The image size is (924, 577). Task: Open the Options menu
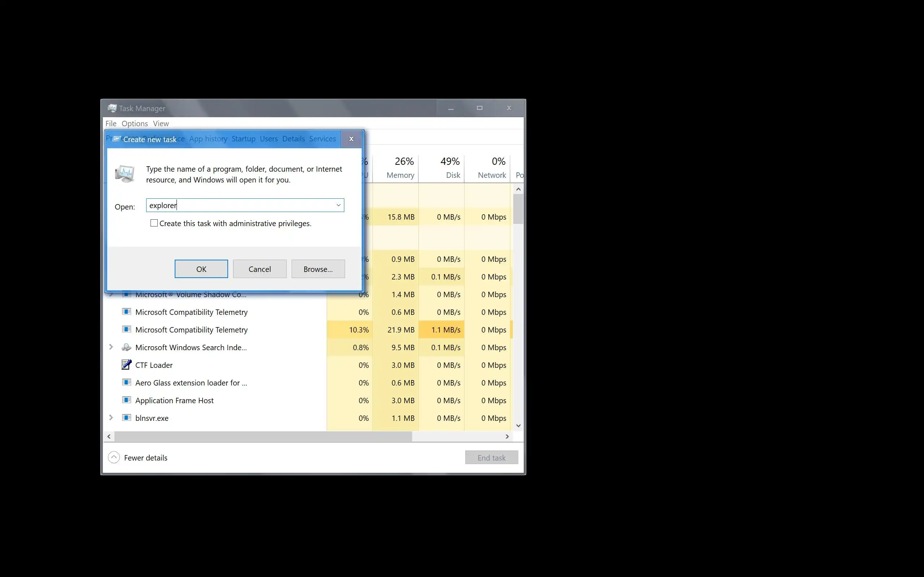[134, 124]
